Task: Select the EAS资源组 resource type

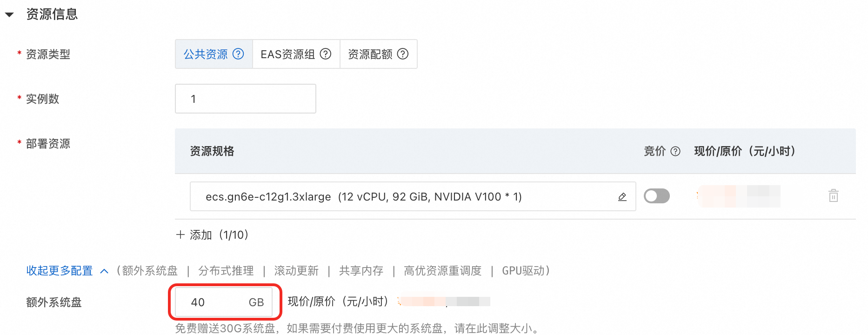Action: (x=296, y=54)
